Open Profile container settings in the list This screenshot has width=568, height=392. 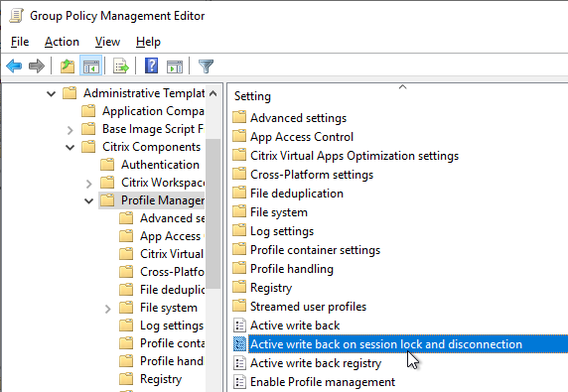coord(315,250)
